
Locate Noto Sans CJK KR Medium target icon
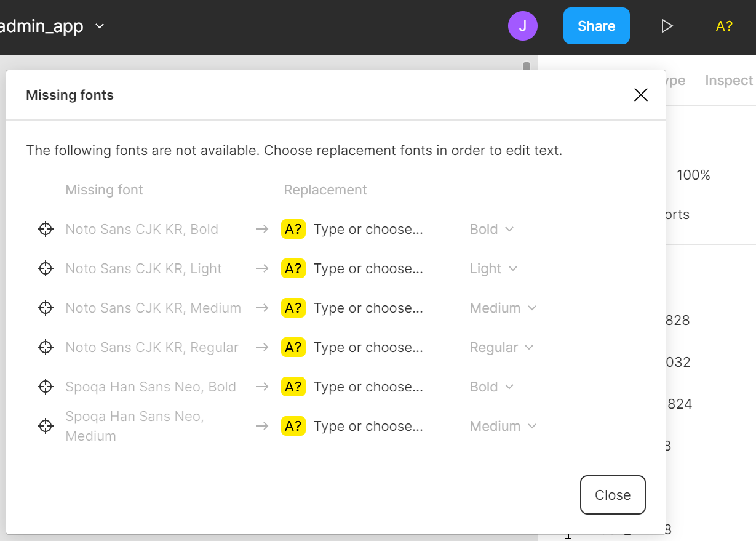[x=46, y=308]
